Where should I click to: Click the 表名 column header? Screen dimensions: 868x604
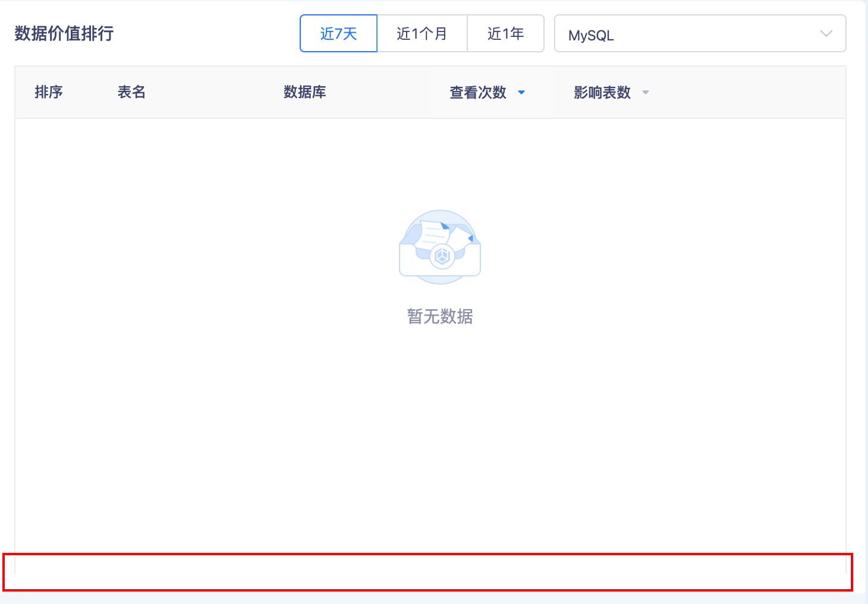pos(131,92)
